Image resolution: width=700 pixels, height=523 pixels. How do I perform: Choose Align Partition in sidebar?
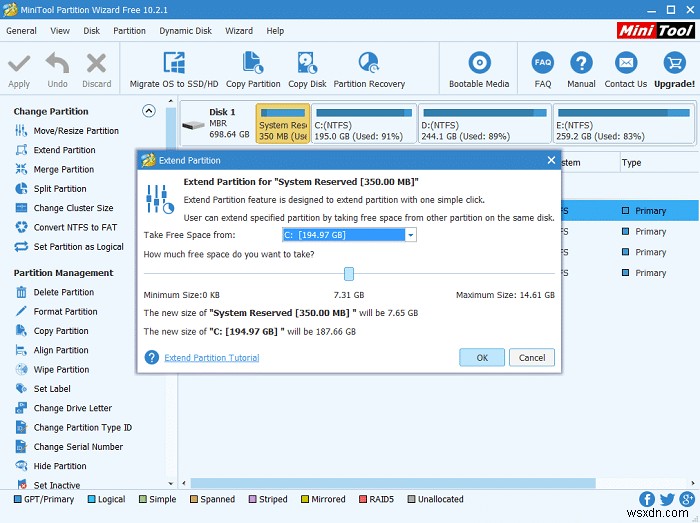[x=52, y=350]
